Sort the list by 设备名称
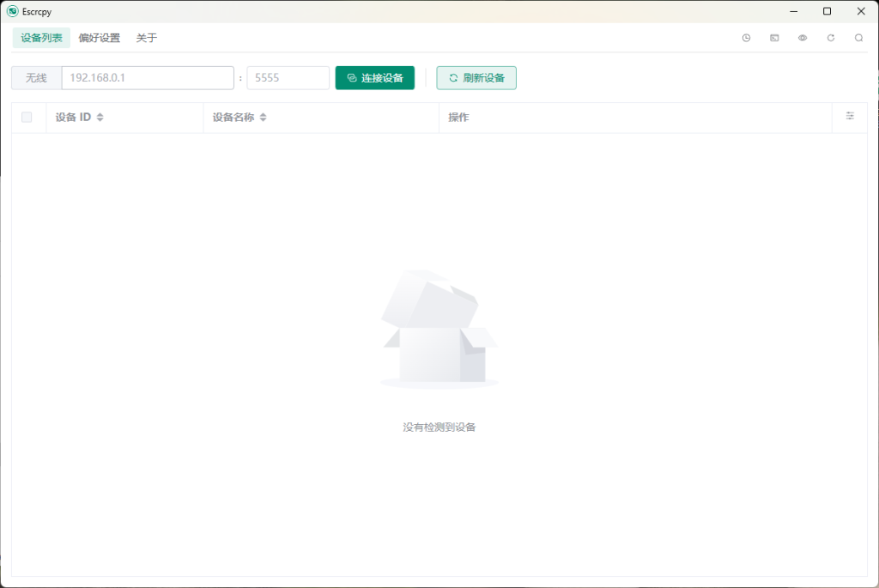 pyautogui.click(x=263, y=118)
